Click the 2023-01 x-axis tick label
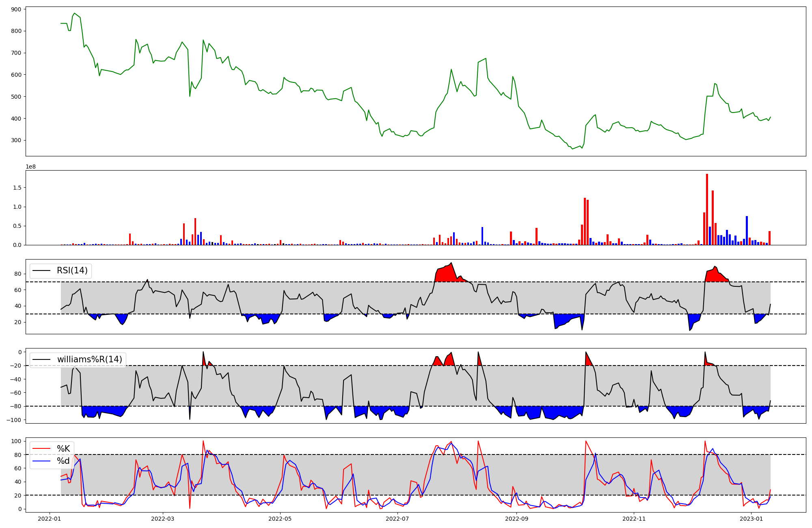812x528 pixels. [752, 519]
